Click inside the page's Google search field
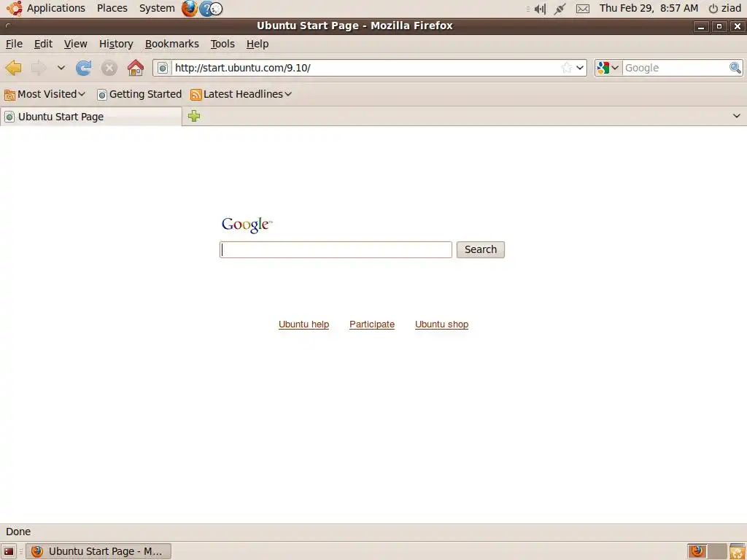Image resolution: width=747 pixels, height=560 pixels. pos(336,249)
